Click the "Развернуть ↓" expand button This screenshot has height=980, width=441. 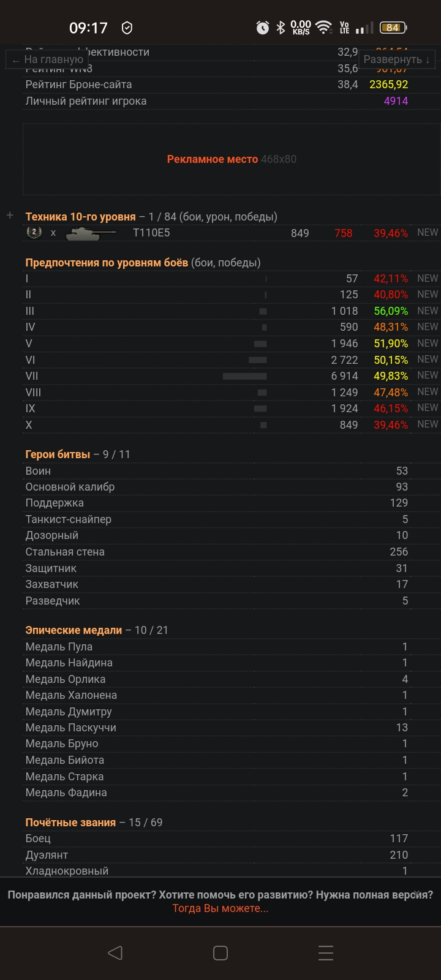(396, 59)
